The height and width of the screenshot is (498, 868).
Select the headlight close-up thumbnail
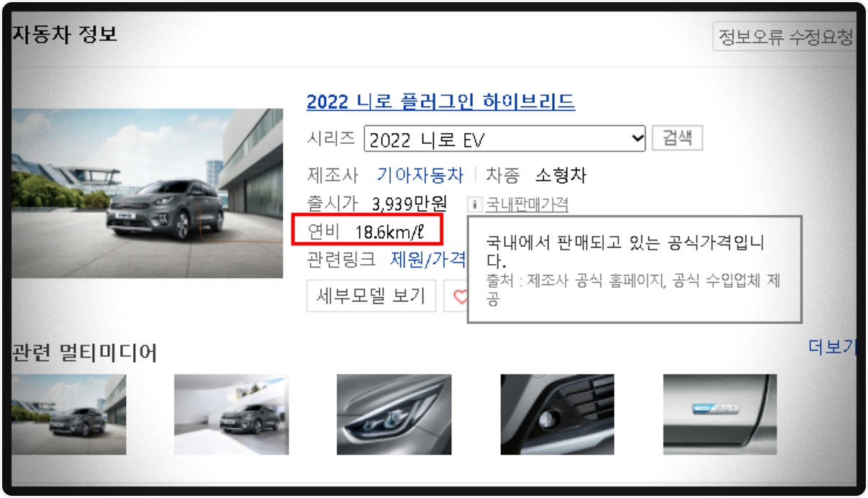coord(394,415)
